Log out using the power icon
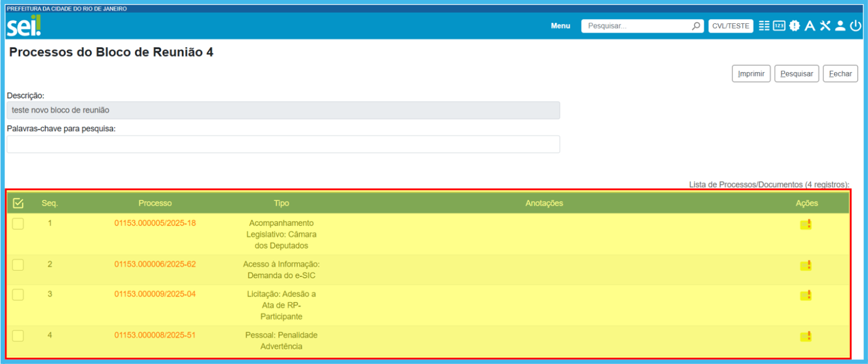868x364 pixels. point(855,26)
